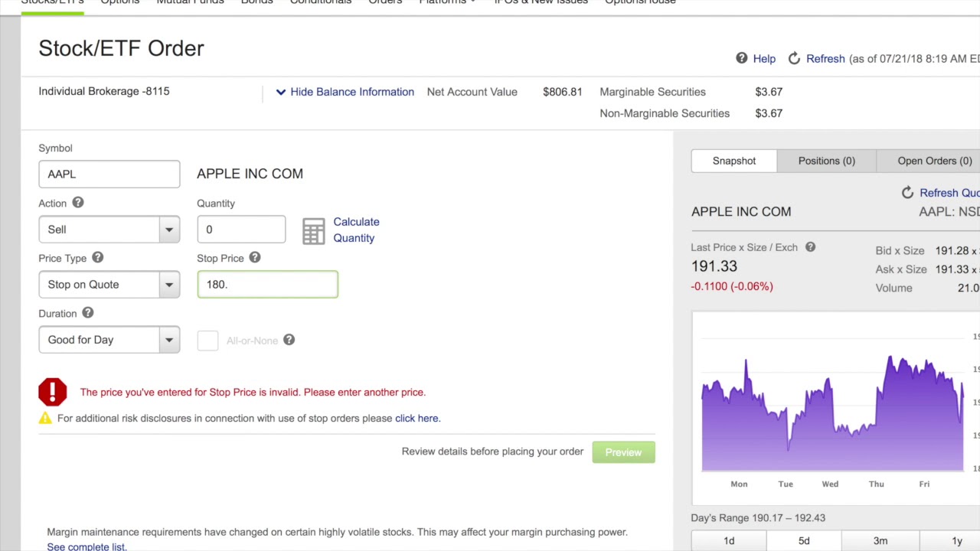The width and height of the screenshot is (980, 551).
Task: Open the Orders navigation tab
Action: pos(385,2)
